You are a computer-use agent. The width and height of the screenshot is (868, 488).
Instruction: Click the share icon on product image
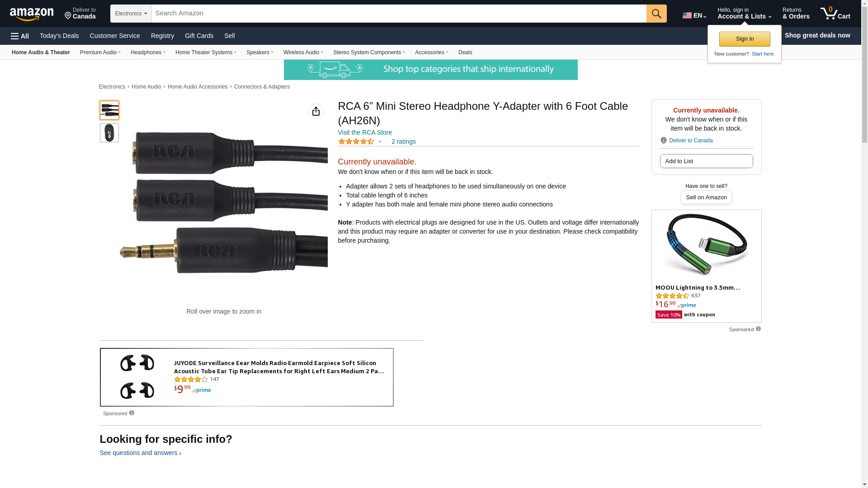316,111
